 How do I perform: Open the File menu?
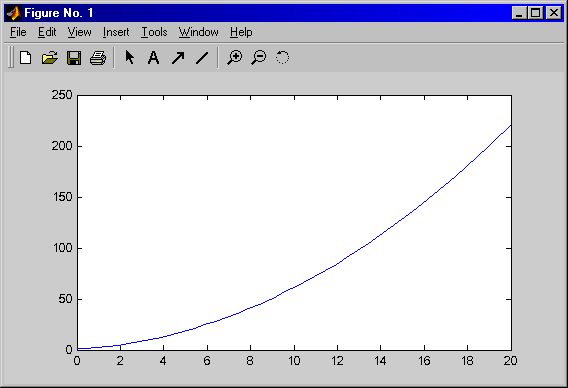(x=18, y=32)
